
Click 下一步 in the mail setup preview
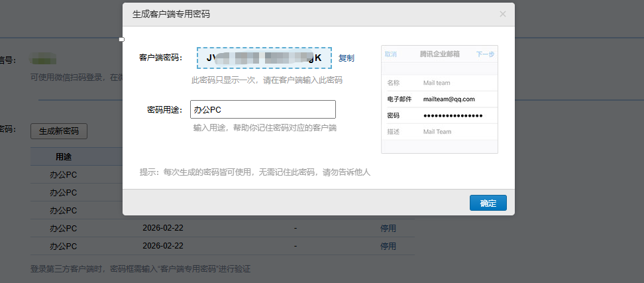click(x=485, y=54)
